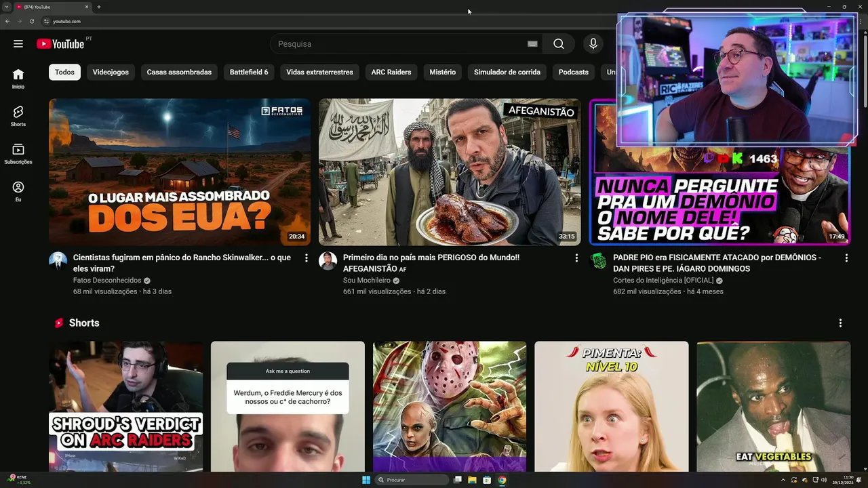Select the Podcasts filter chip

tap(574, 72)
